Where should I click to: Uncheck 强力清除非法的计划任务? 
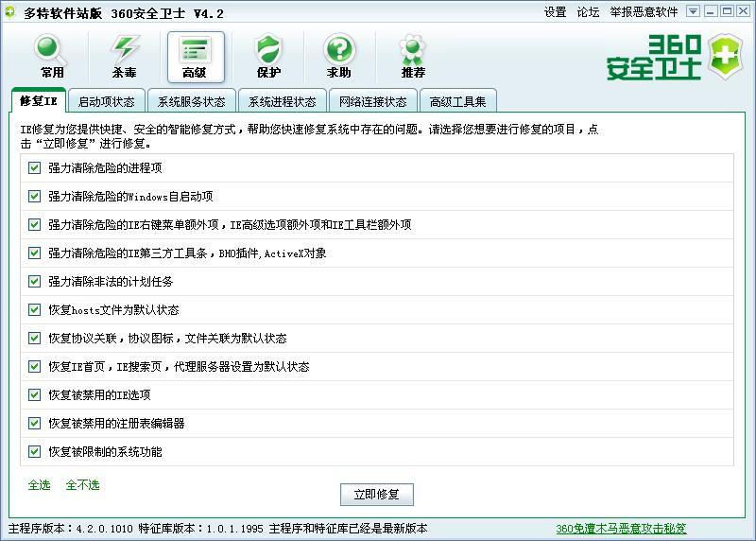(x=34, y=281)
